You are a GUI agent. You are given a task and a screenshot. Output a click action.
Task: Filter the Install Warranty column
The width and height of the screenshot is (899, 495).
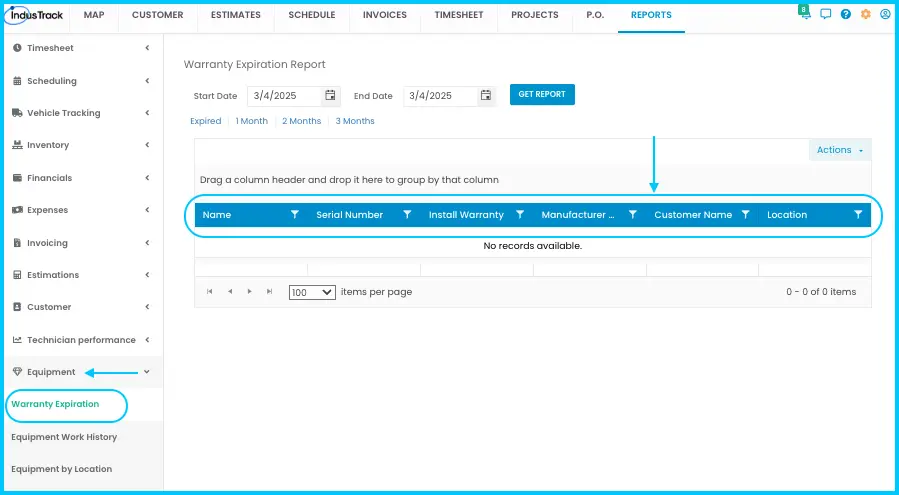tap(520, 215)
